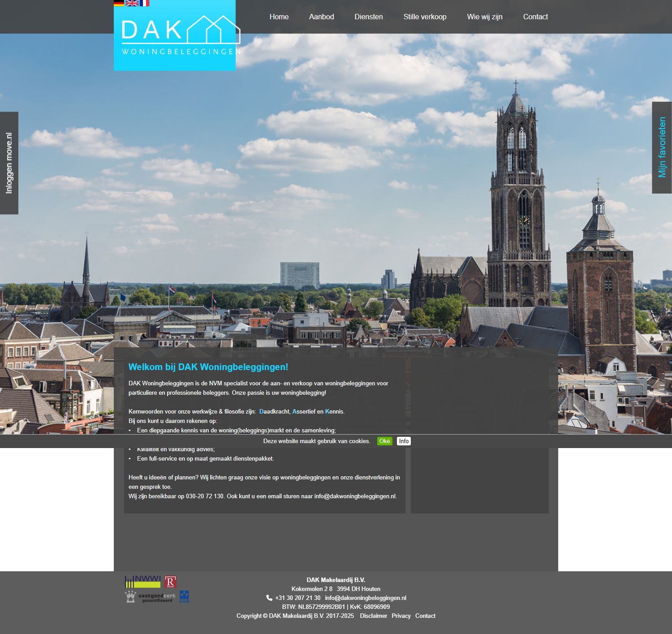Open Contact in the top navigation
672x634 pixels.
point(535,17)
